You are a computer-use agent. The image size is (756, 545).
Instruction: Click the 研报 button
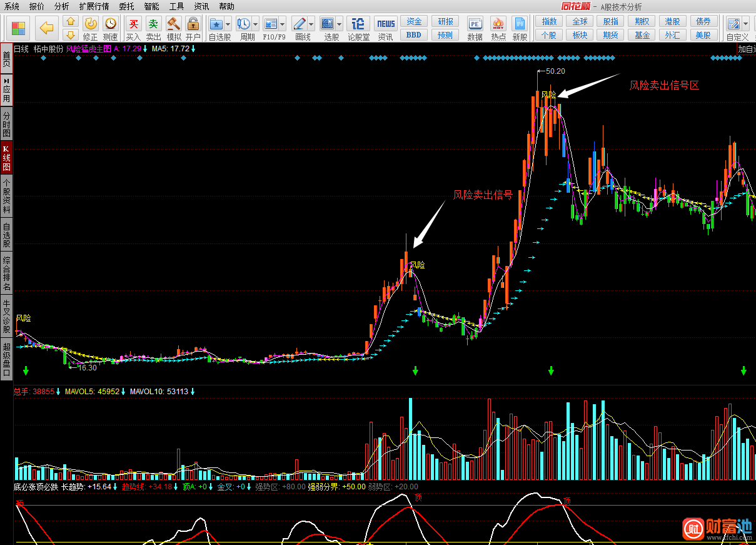[445, 21]
